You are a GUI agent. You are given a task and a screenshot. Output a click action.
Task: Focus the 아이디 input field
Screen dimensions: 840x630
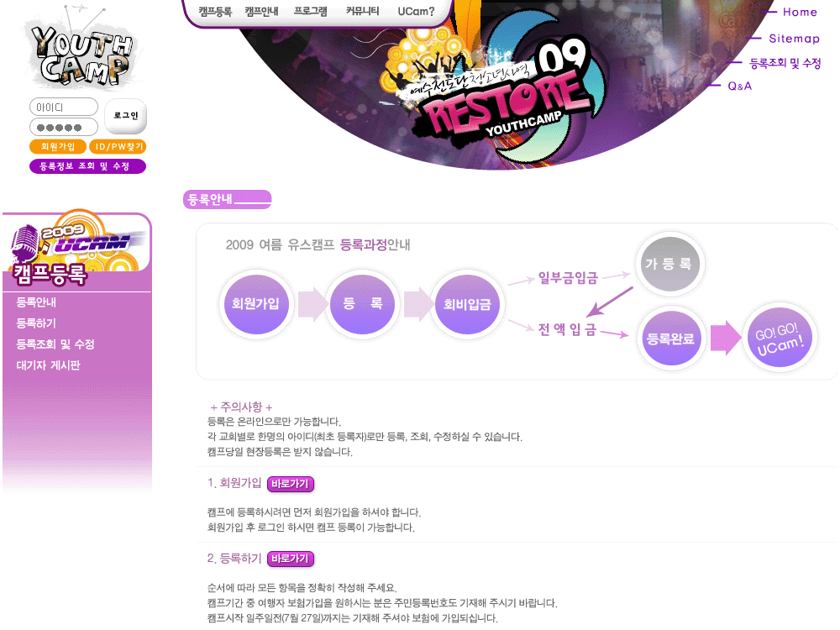coord(64,108)
